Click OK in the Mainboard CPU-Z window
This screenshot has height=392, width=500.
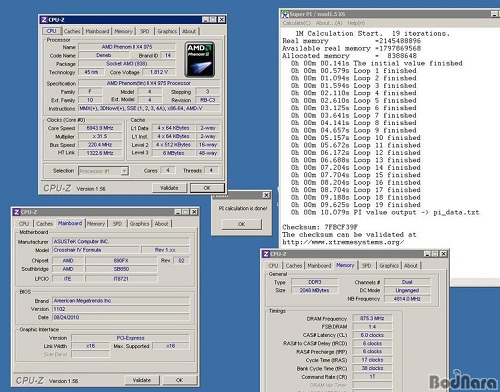pyautogui.click(x=179, y=380)
